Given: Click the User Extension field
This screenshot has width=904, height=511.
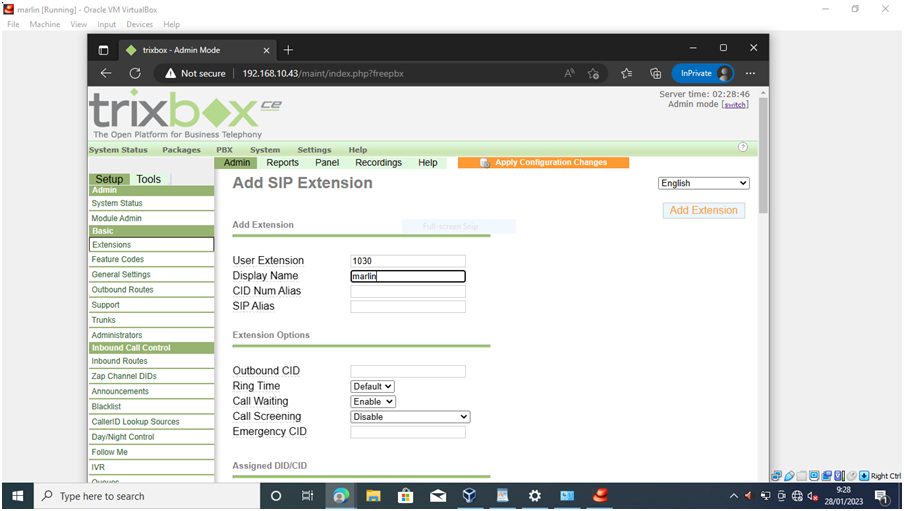Looking at the screenshot, I should coord(408,261).
